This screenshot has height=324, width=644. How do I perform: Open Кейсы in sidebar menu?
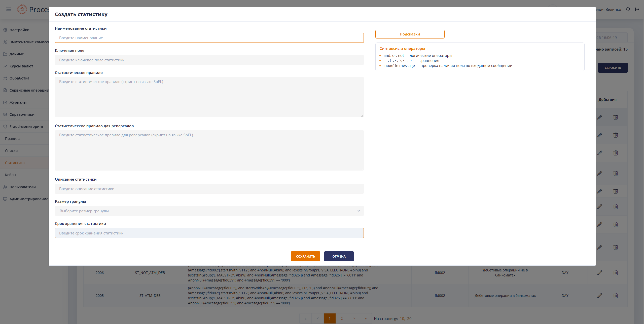[10, 175]
